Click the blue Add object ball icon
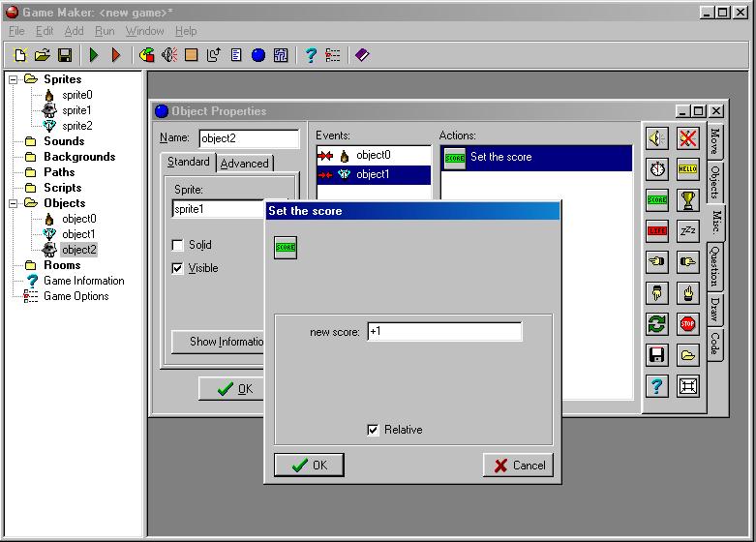Viewport: 756px width, 542px height. 258,55
